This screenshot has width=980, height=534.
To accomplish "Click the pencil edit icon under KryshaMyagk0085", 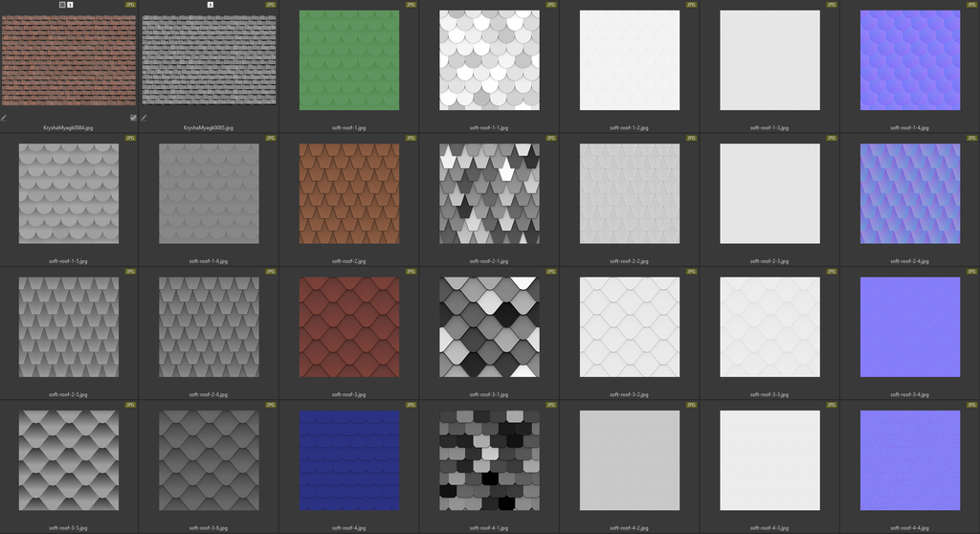I will point(144,118).
